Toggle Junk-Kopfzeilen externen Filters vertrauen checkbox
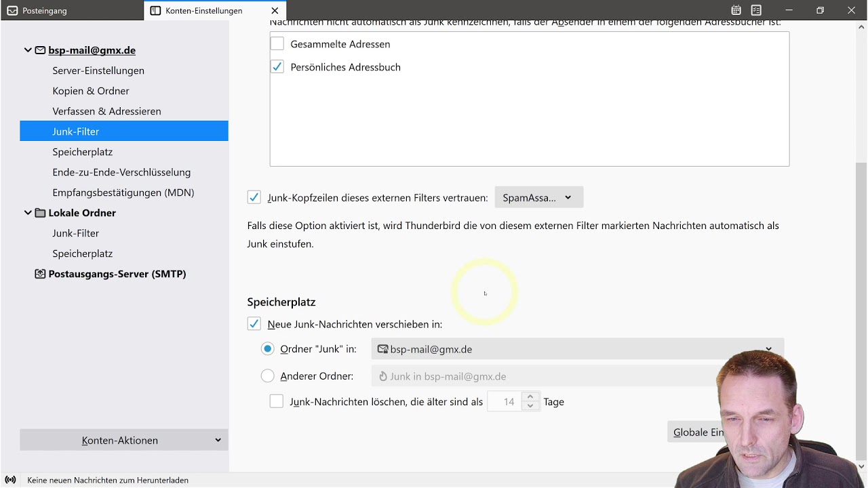This screenshot has height=488, width=868. click(254, 197)
